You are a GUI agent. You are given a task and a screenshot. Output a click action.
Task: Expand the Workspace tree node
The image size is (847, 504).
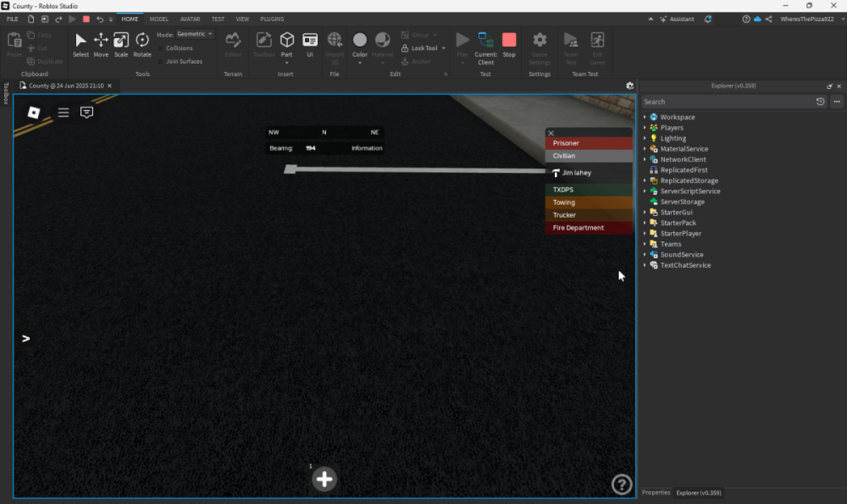[x=645, y=117]
